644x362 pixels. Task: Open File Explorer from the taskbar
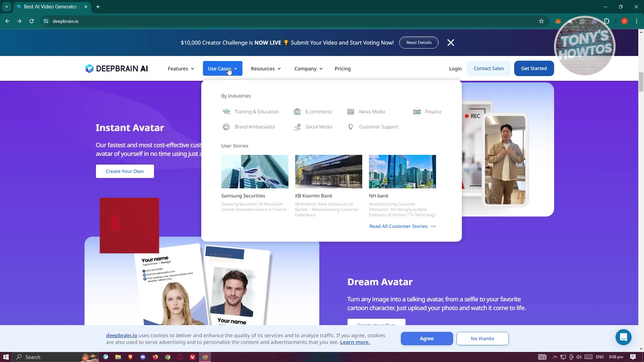tap(118, 357)
